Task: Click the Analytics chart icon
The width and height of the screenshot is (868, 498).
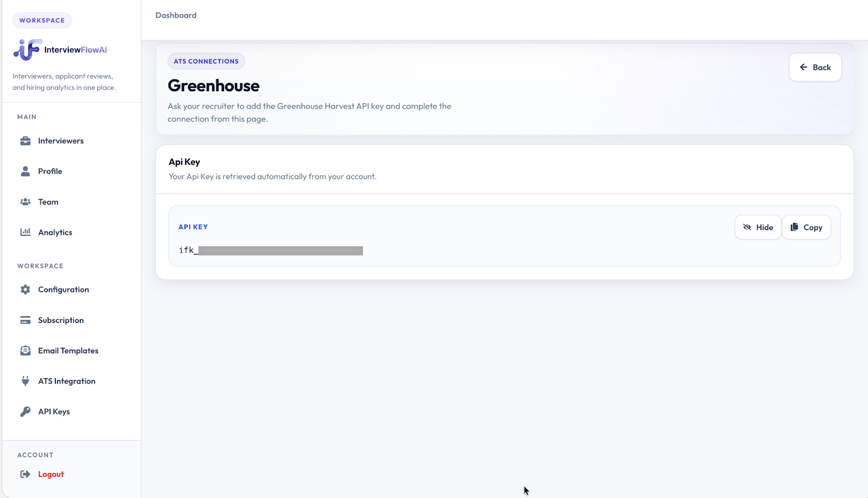Action: click(x=25, y=232)
